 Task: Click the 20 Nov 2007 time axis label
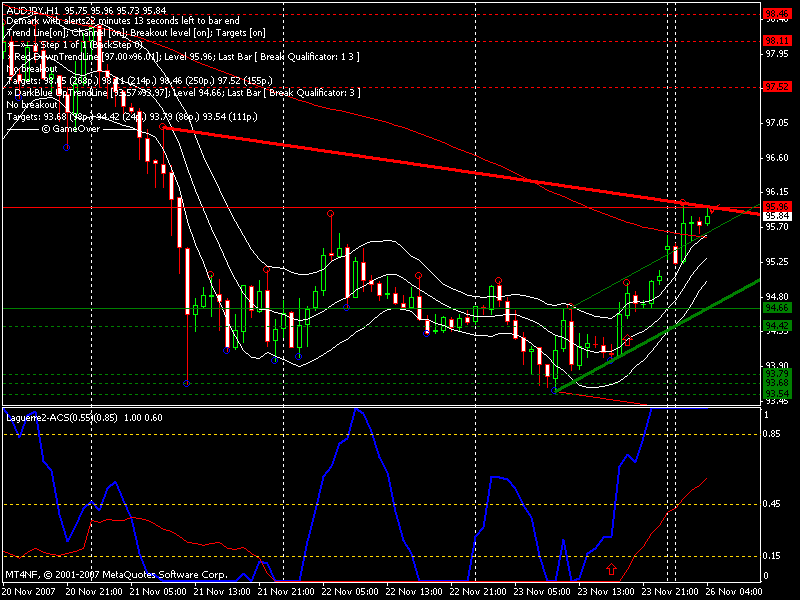pyautogui.click(x=30, y=591)
